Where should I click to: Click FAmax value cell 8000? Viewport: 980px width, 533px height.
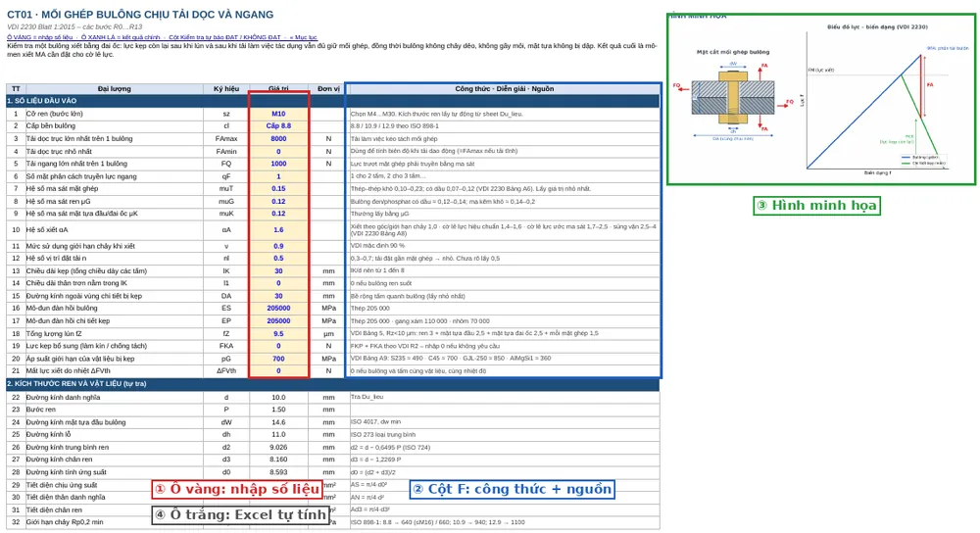pos(278,139)
